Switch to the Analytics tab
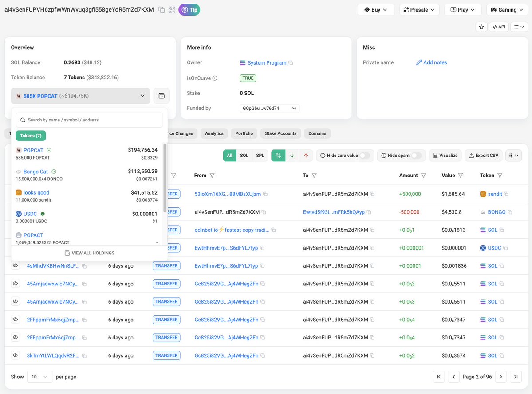 (214, 133)
